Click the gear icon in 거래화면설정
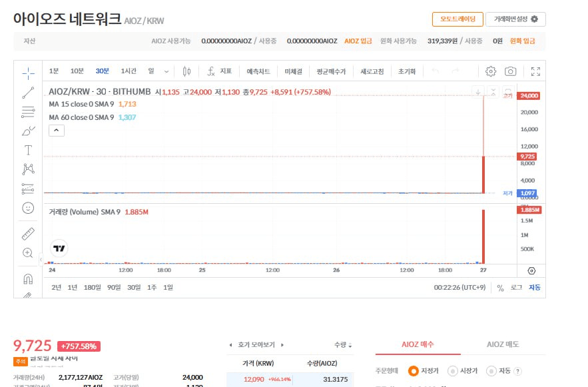This screenshot has height=387, width=588. pos(534,19)
